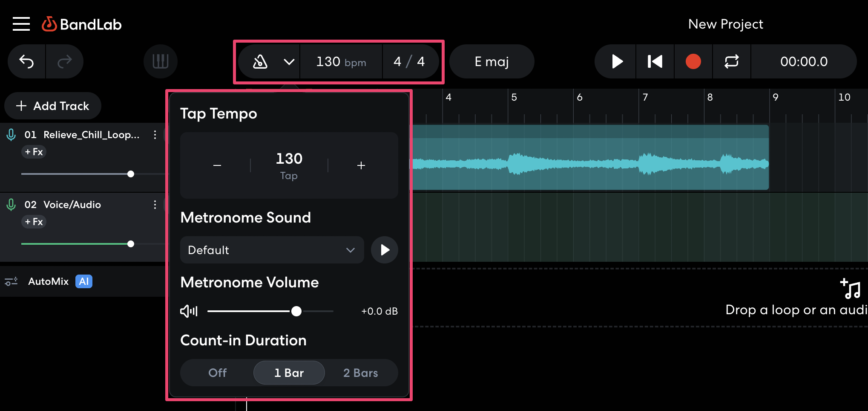The image size is (868, 411).
Task: Increase tap tempo with plus button
Action: [361, 165]
